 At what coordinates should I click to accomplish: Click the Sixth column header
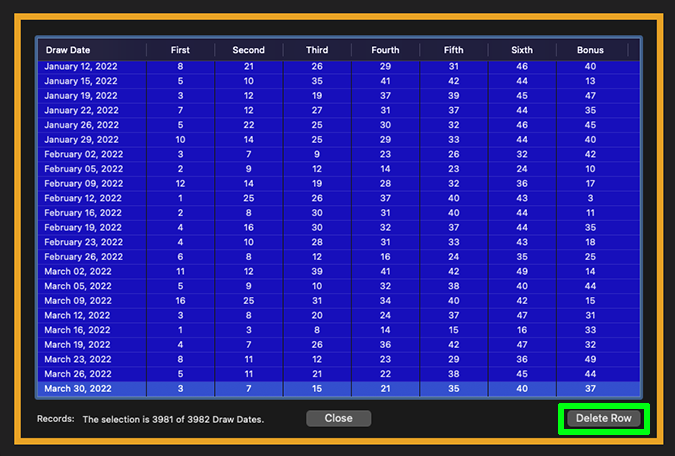coord(522,50)
